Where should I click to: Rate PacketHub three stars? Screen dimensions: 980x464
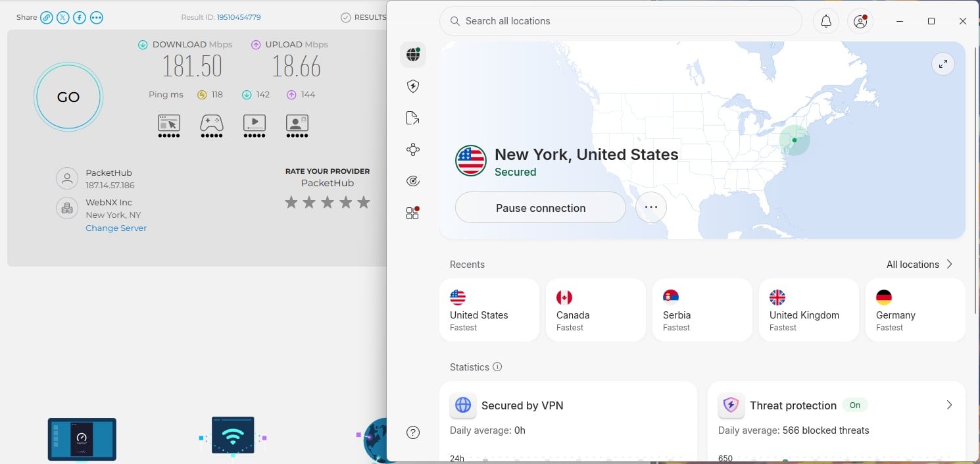[x=328, y=202]
